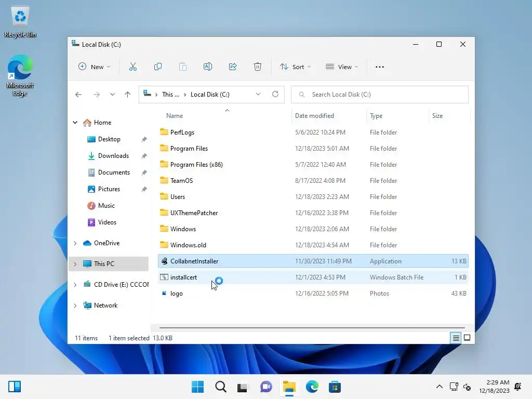Refresh the Local Disk (C:) listing
The height and width of the screenshot is (399, 532).
click(275, 95)
